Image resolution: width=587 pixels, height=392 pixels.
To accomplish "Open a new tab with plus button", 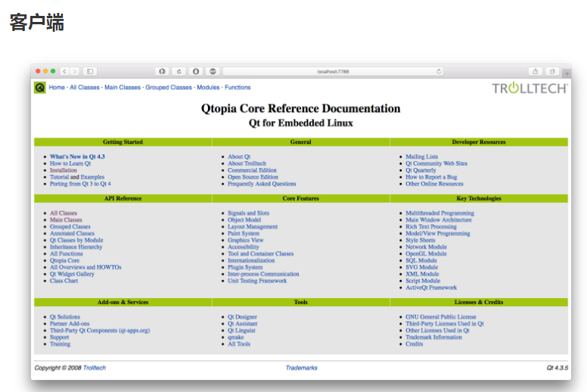I will [567, 73].
